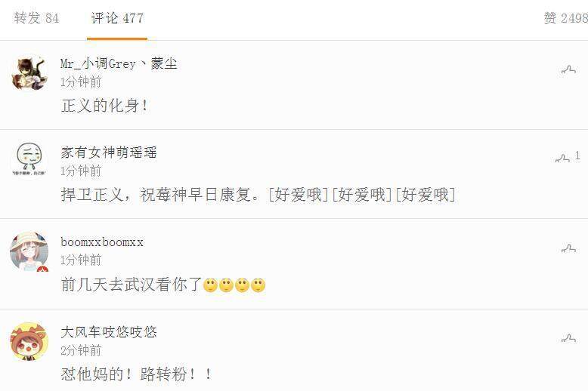Select the 评论 477 tab

pyautogui.click(x=117, y=18)
